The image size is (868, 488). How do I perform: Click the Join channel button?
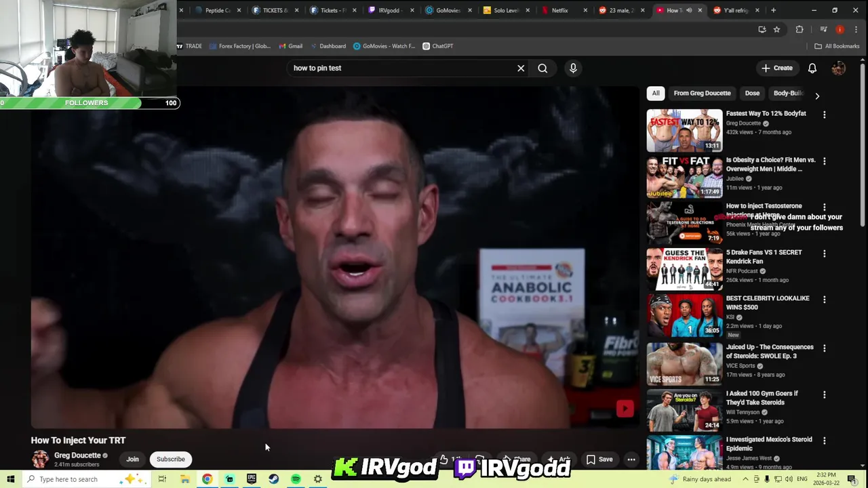[132, 460]
